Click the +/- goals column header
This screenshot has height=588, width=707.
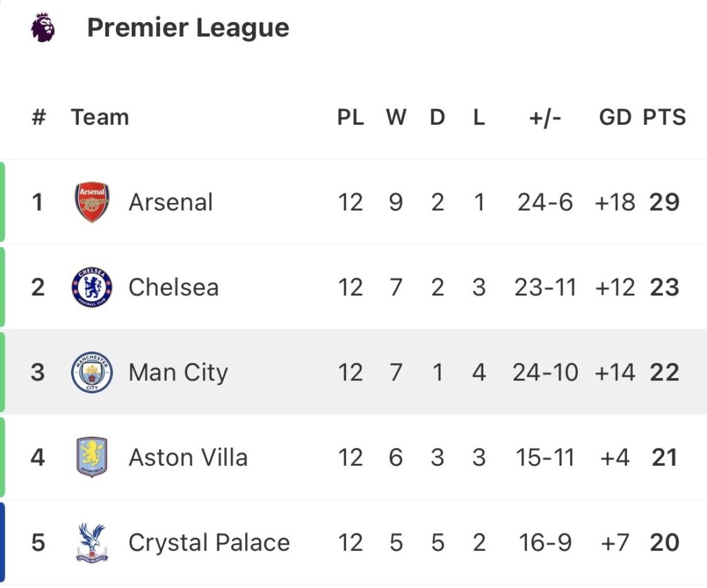point(545,117)
